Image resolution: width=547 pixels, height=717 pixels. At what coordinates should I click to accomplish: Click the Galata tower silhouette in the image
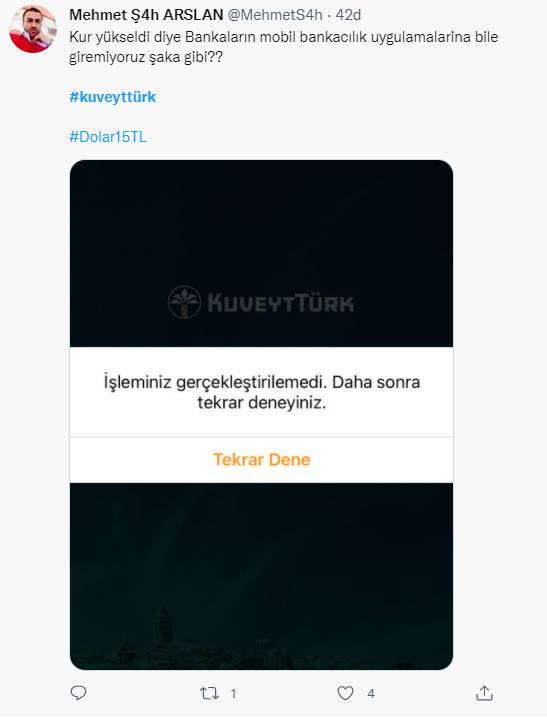tap(161, 622)
